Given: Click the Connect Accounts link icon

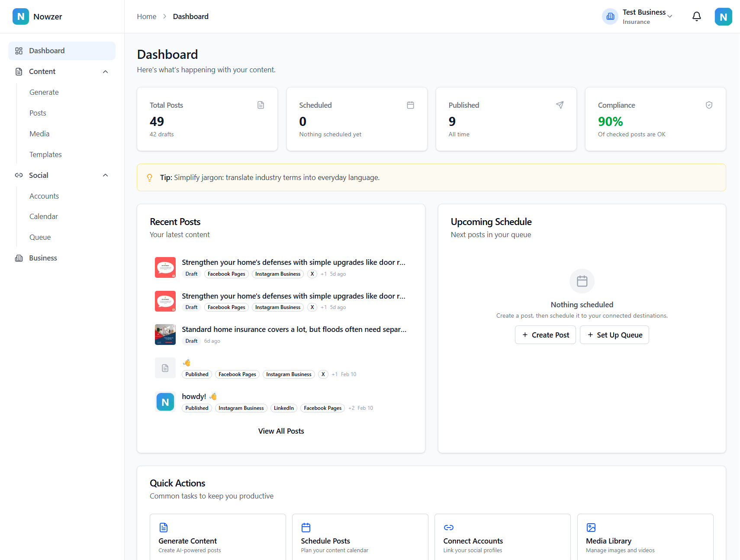Looking at the screenshot, I should click(448, 528).
